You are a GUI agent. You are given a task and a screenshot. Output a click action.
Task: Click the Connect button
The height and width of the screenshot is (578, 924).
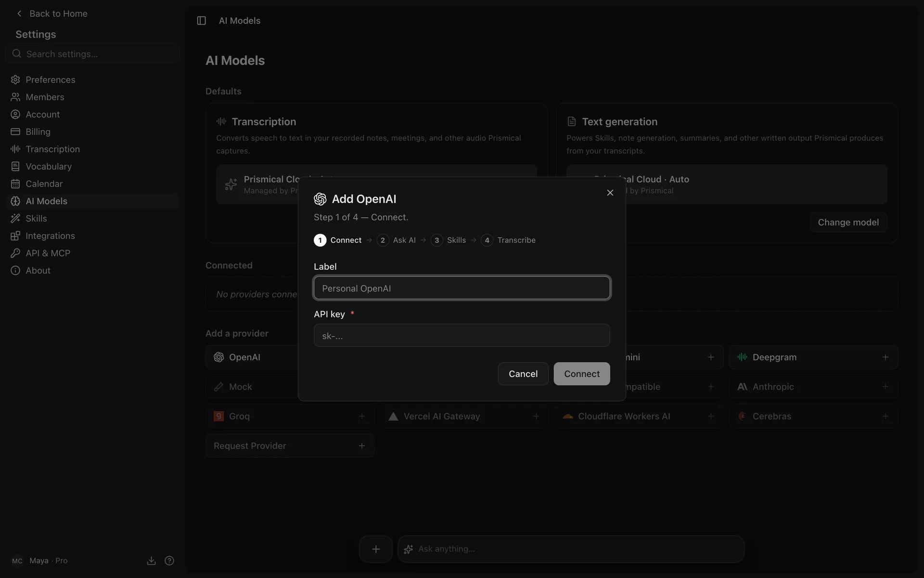[581, 374]
